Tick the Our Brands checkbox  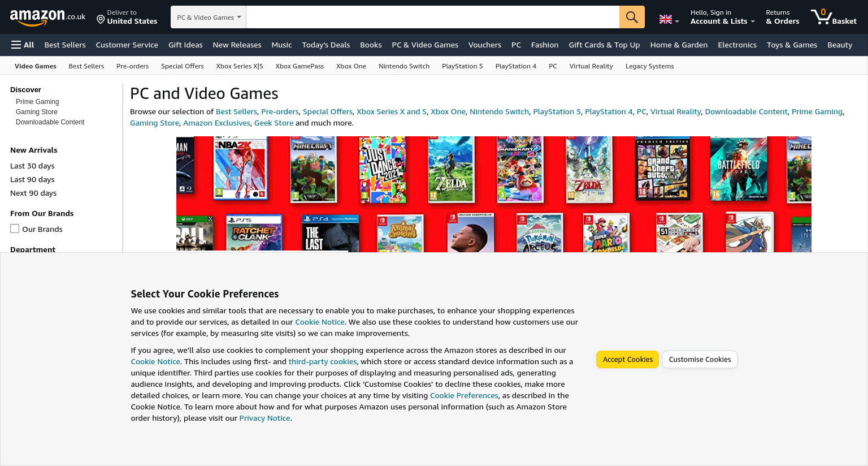coord(15,228)
